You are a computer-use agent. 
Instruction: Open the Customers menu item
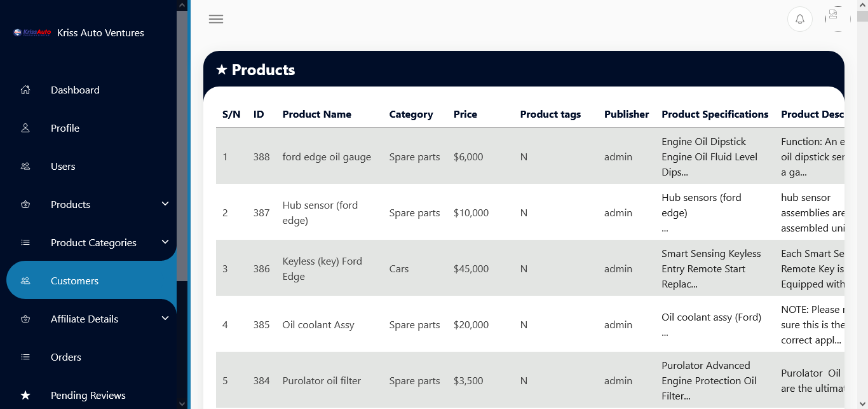click(x=92, y=281)
